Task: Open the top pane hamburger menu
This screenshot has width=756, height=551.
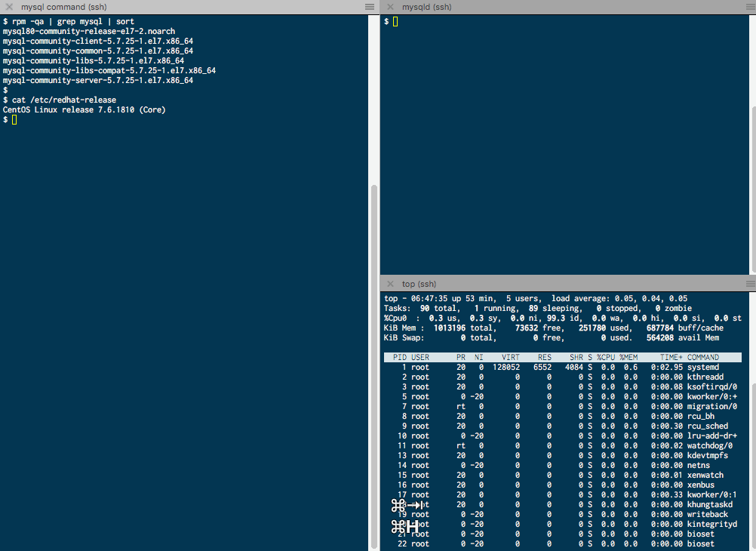Action: (751, 284)
